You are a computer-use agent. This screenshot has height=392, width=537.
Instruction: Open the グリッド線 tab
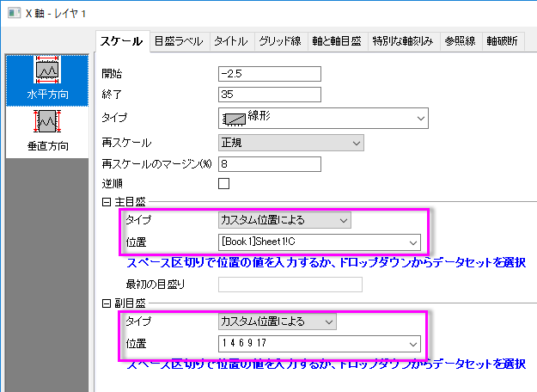280,41
